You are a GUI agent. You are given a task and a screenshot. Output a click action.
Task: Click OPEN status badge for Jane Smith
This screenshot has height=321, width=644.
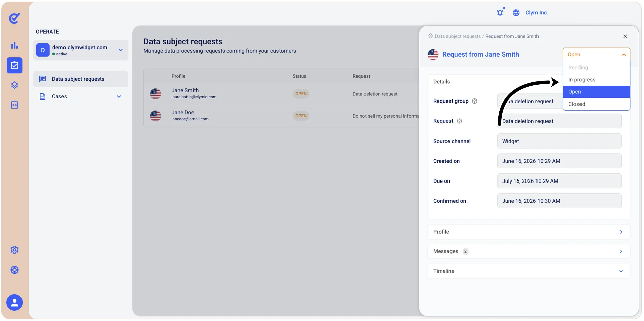tap(301, 94)
